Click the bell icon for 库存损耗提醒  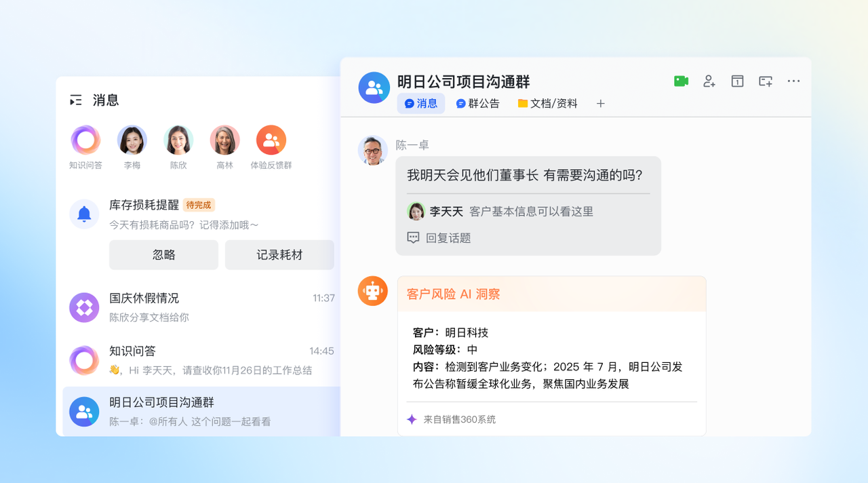84,214
